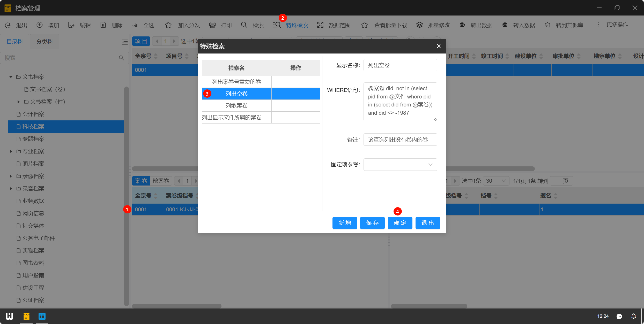Open the page size 30 dropdown
The image size is (644, 324).
[495, 181]
